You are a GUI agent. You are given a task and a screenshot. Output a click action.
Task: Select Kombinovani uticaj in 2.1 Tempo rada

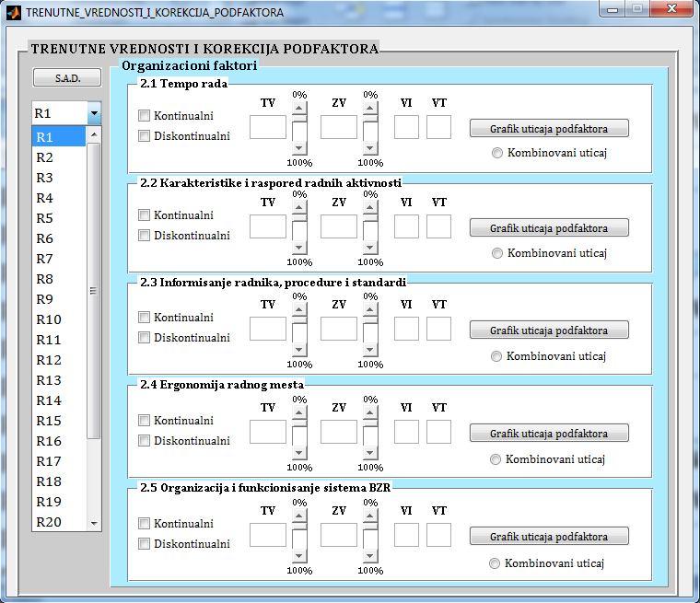(496, 153)
